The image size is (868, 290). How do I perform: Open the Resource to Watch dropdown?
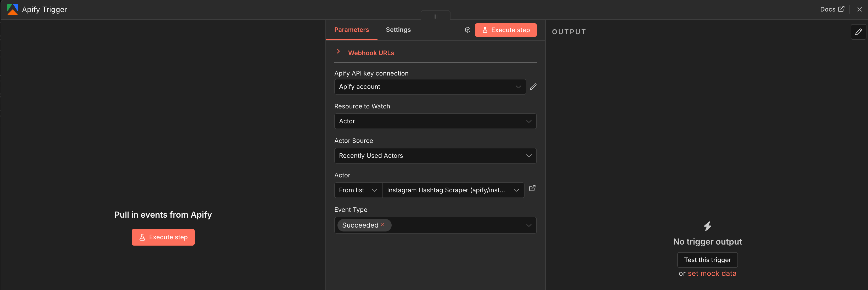tap(435, 121)
